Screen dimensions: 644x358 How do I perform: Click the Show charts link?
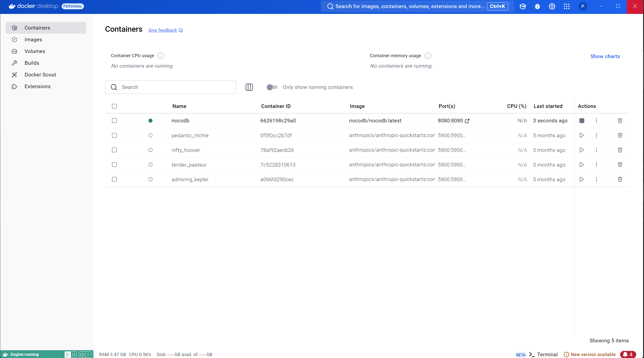605,56
